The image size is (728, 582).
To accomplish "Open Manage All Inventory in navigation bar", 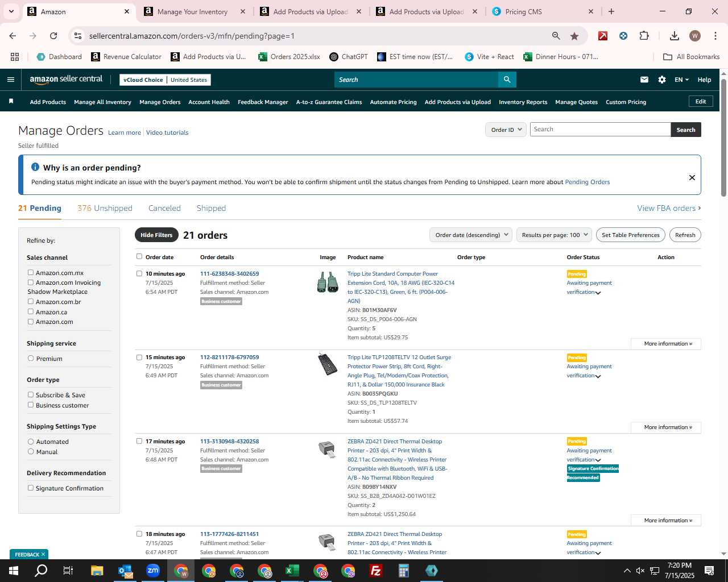I will point(102,102).
